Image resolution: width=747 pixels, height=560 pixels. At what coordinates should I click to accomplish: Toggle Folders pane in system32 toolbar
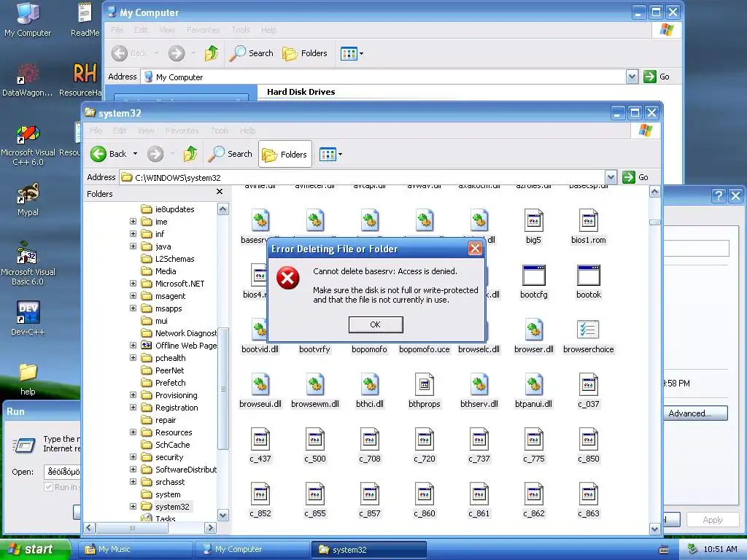coord(285,155)
